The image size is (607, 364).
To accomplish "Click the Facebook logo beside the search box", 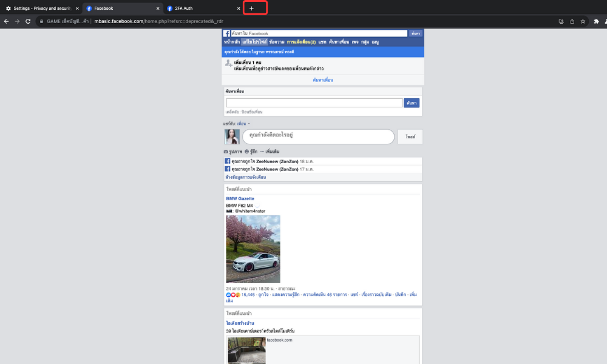I will pyautogui.click(x=227, y=33).
